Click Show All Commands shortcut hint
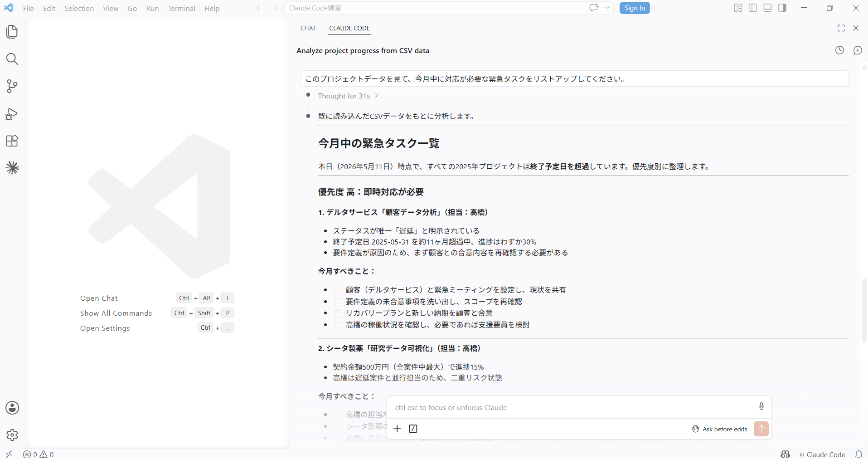This screenshot has width=868, height=459. click(x=116, y=313)
